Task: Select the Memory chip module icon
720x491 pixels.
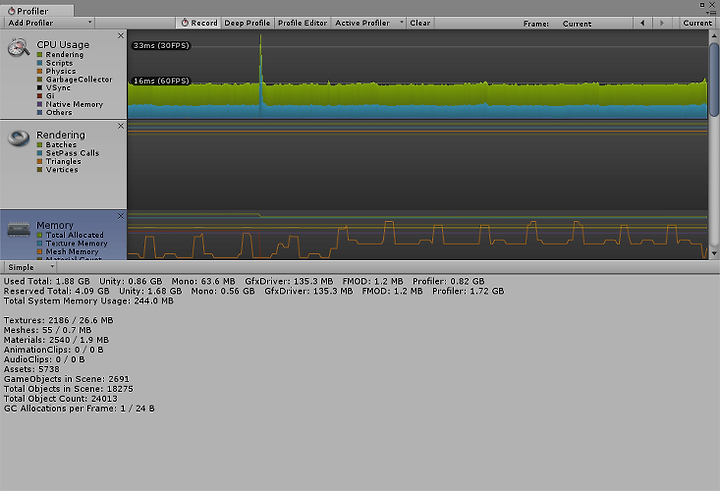Action: (19, 230)
